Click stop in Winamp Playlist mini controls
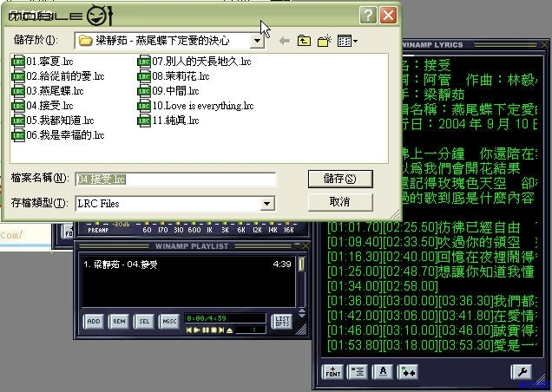552x392 pixels. coord(214,330)
